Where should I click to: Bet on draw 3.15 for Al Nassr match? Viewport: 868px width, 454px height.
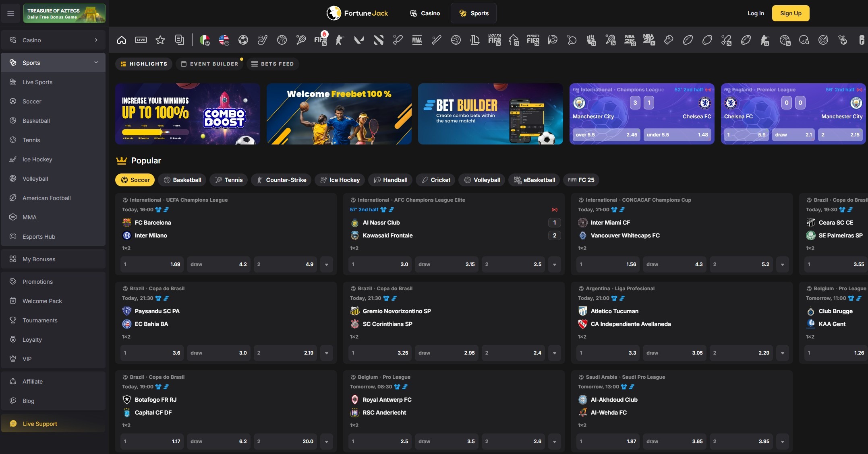tap(447, 264)
